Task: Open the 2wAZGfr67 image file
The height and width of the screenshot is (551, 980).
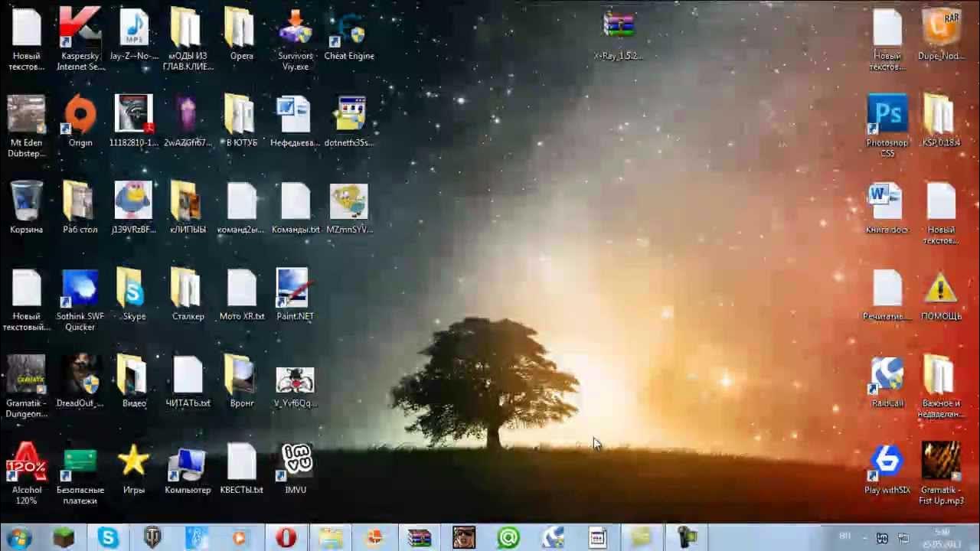Action: click(188, 114)
